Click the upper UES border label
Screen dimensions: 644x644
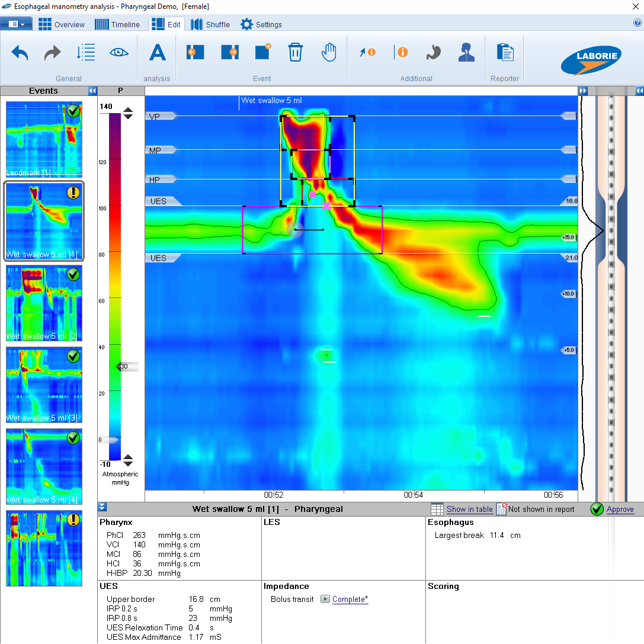164,201
